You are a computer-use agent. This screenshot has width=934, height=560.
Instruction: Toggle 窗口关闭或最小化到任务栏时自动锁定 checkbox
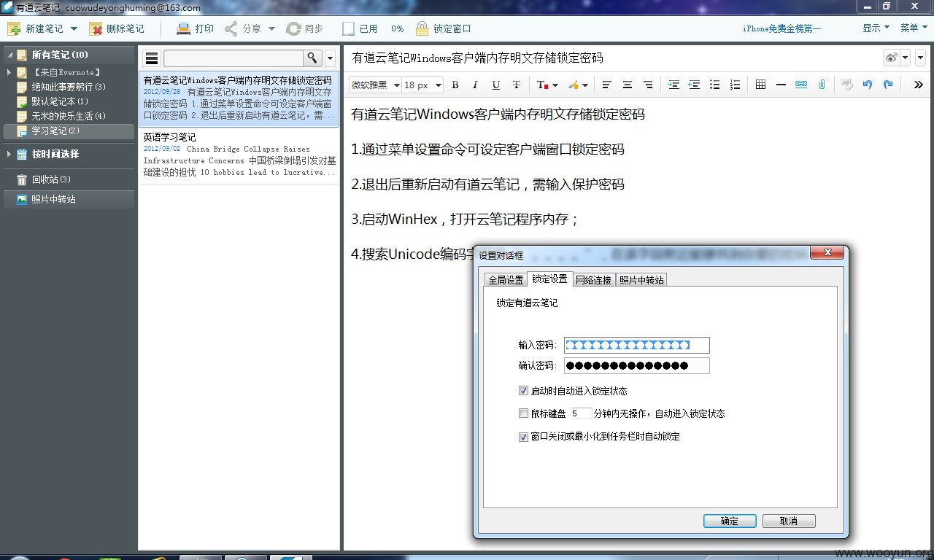pos(523,437)
